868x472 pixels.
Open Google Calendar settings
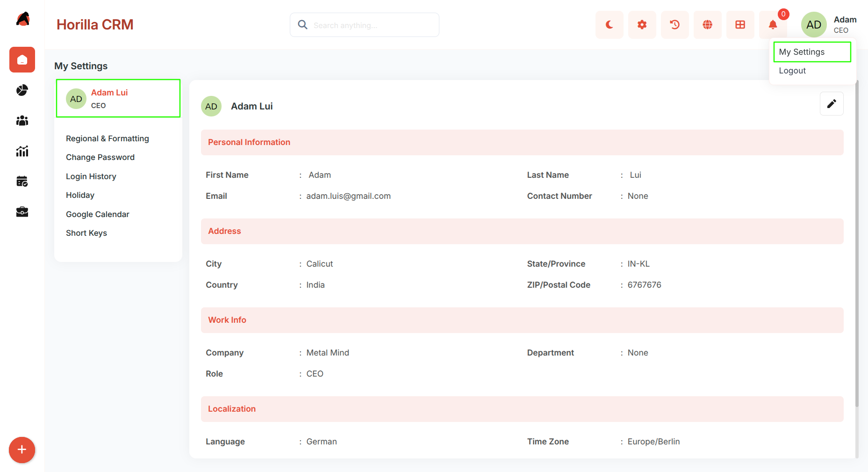(98, 214)
